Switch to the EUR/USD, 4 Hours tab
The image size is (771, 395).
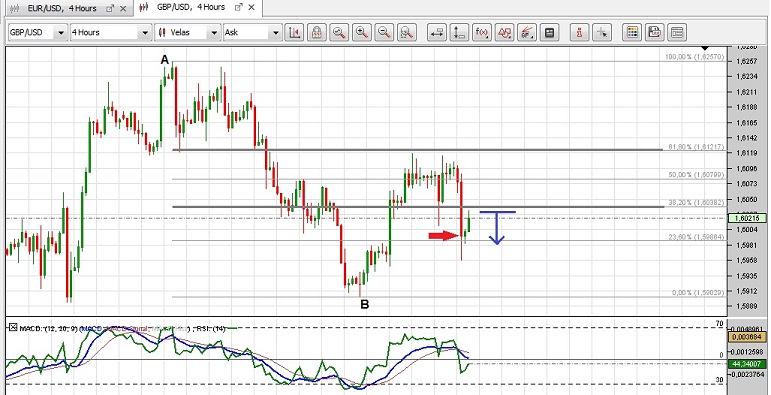[x=62, y=8]
